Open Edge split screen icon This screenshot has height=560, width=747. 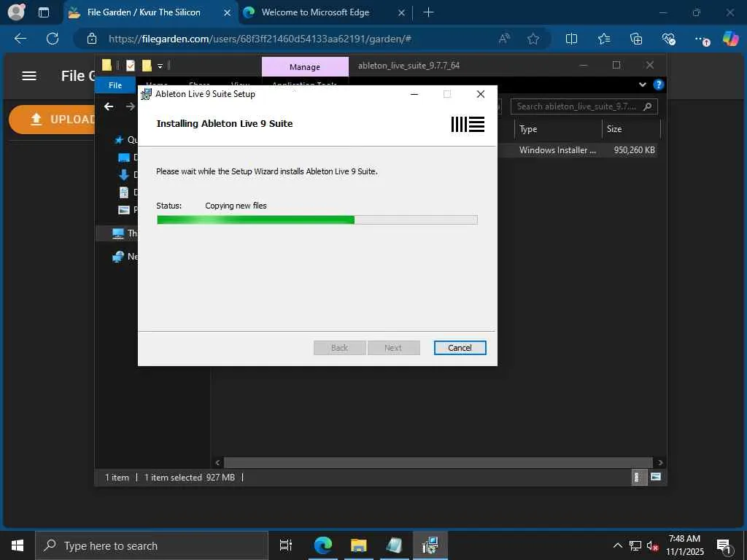[571, 39]
